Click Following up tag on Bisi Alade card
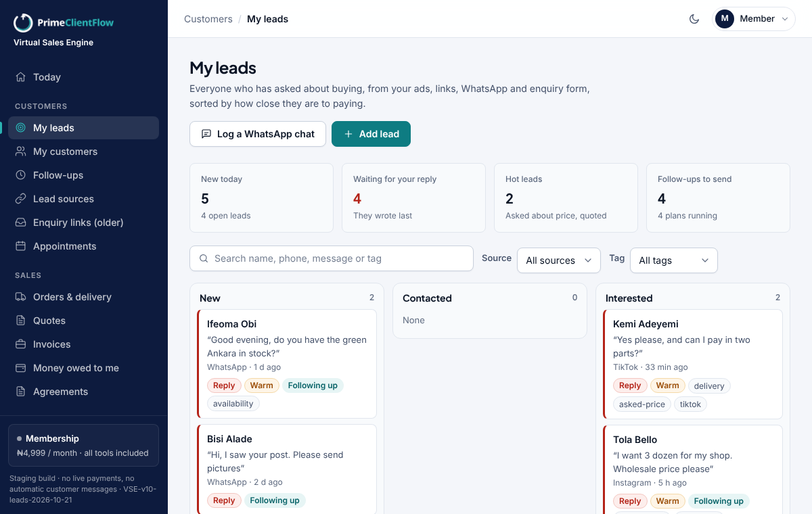812x514 pixels. coord(275,500)
